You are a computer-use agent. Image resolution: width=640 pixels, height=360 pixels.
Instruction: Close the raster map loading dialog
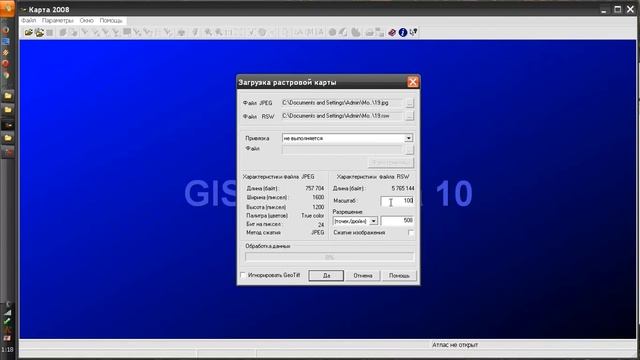(x=413, y=82)
